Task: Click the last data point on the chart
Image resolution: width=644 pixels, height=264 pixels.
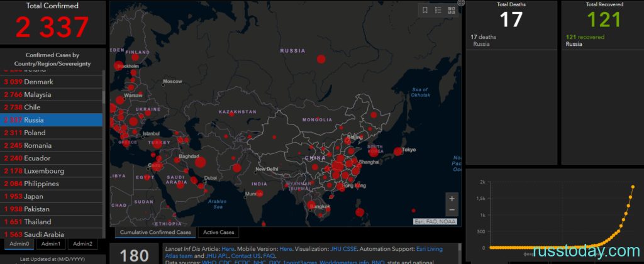Action: coord(633,187)
